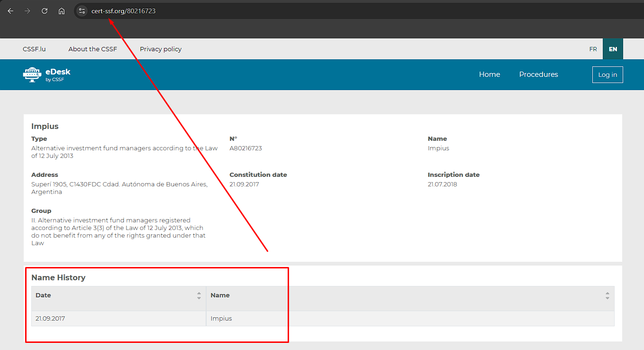
Task: Click the Buenos Aires address text
Action: (x=119, y=188)
